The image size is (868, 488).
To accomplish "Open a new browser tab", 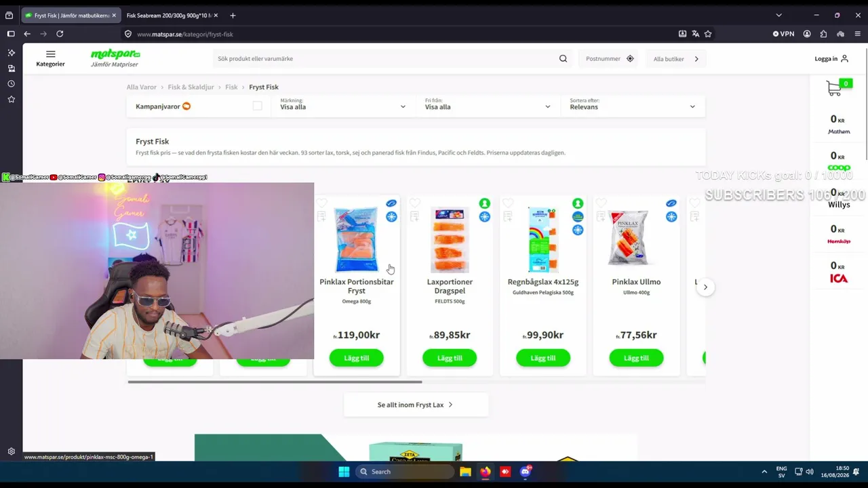I will 233,15.
